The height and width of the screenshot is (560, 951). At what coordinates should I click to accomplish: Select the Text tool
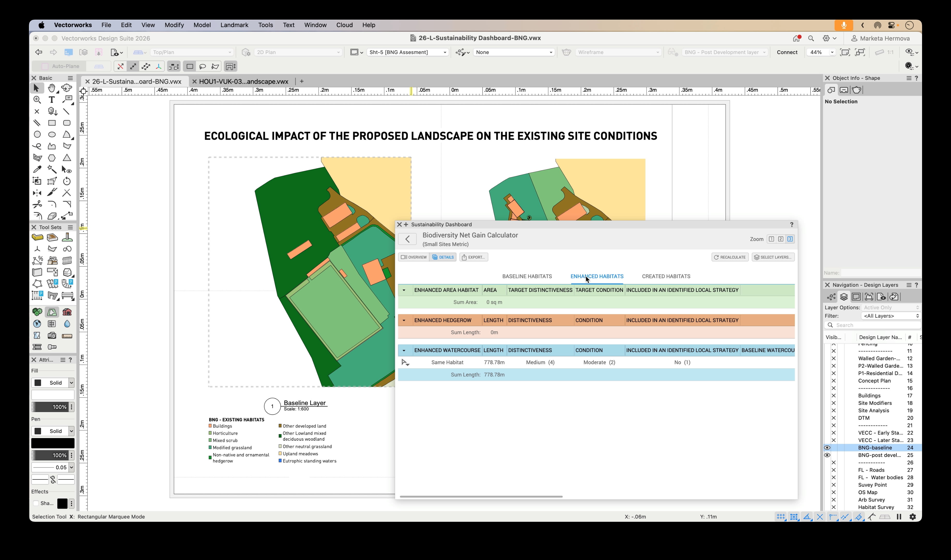[52, 100]
